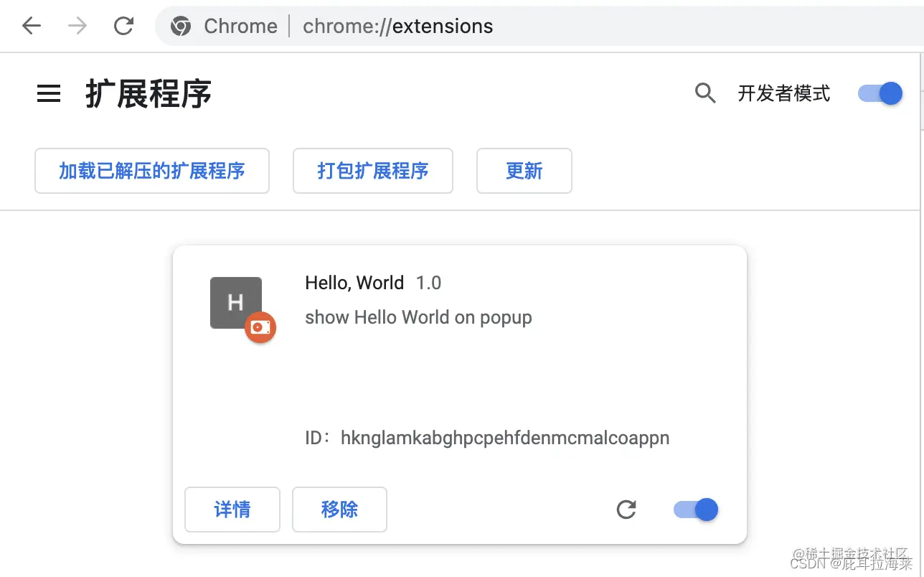Screen dimensions: 924x577
Task: Click the Chrome logo in the address bar
Action: [181, 26]
